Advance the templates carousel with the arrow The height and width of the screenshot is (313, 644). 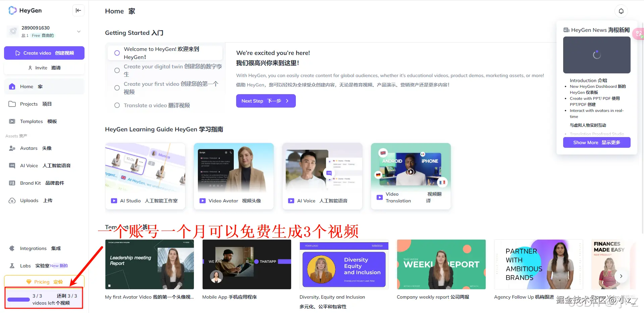pyautogui.click(x=621, y=276)
